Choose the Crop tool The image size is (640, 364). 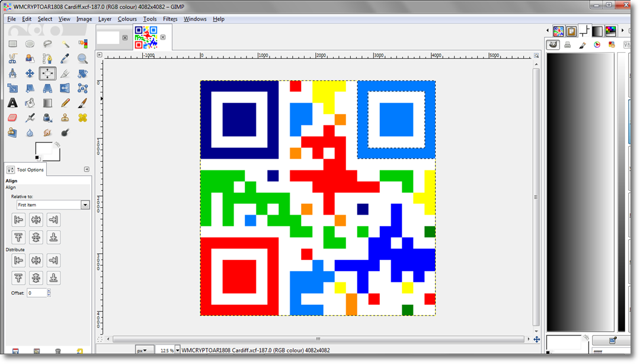coord(65,73)
